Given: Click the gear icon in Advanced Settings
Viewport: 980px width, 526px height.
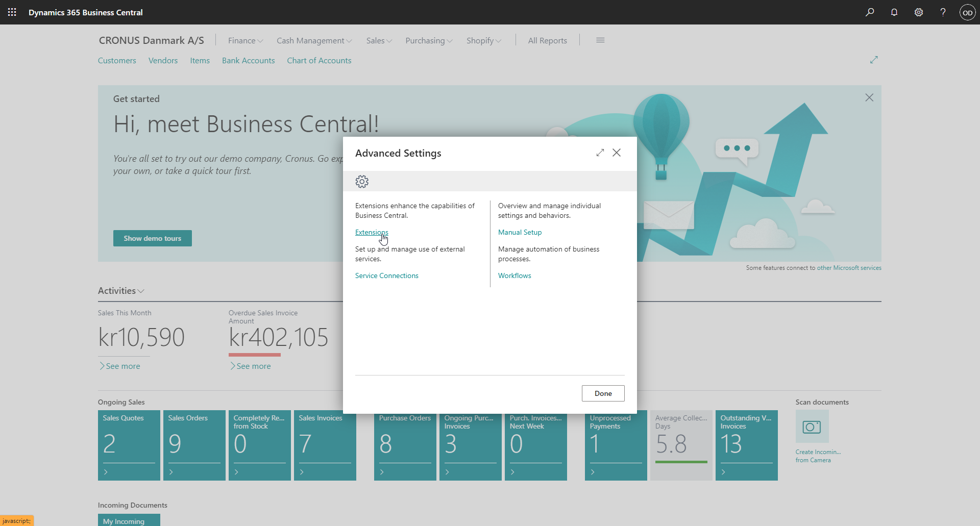Looking at the screenshot, I should [362, 181].
